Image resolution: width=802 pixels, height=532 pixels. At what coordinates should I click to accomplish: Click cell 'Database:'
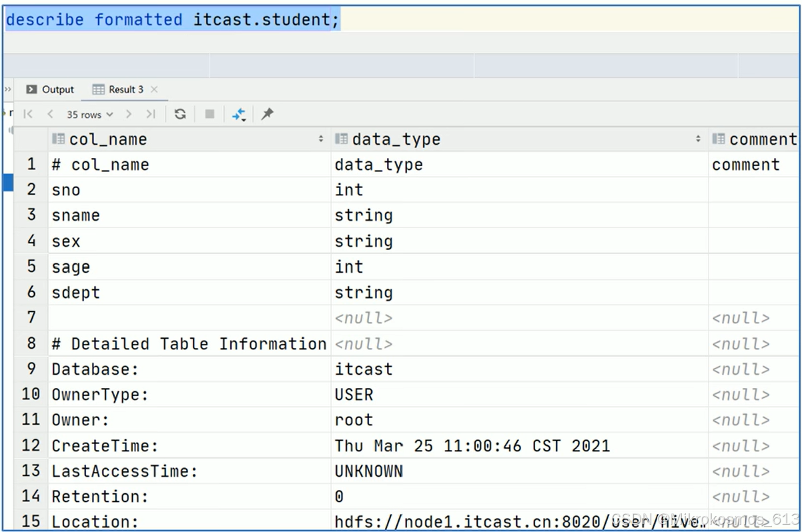click(189, 369)
